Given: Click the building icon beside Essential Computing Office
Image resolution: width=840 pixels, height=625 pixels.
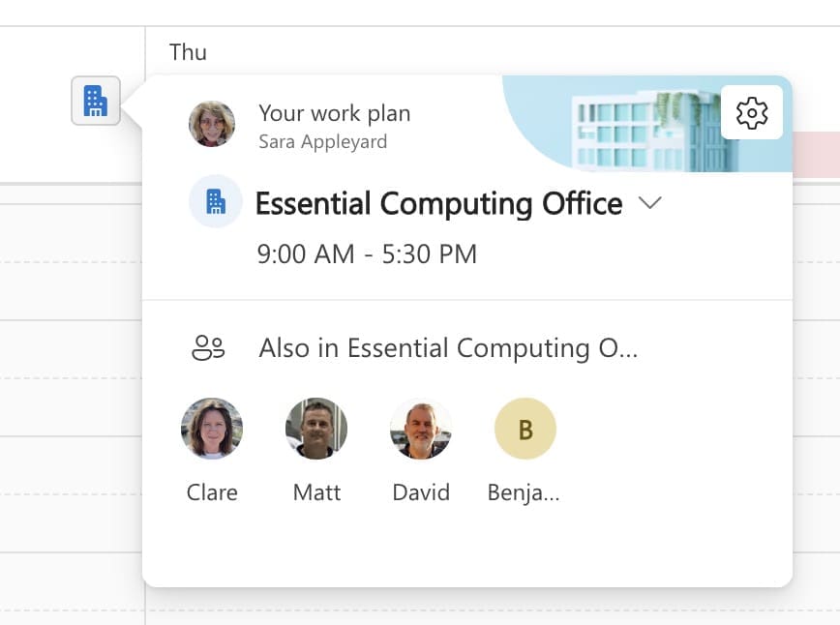Looking at the screenshot, I should [215, 201].
